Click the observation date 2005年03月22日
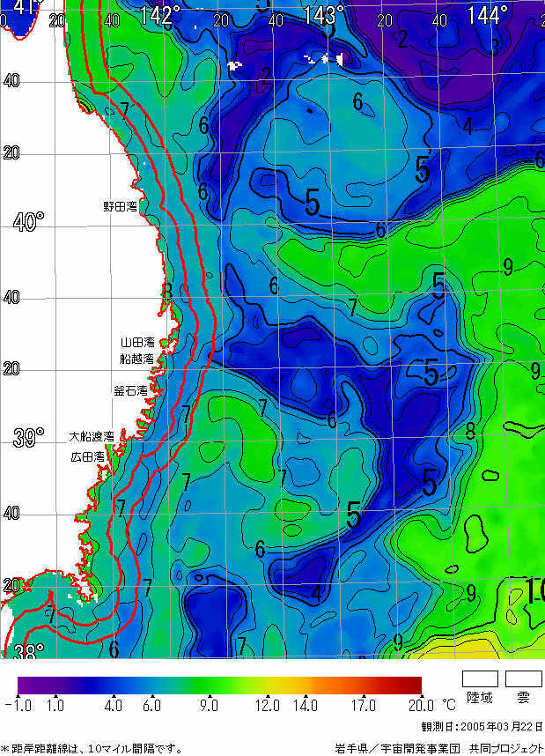Screen dimensions: 545x756 pyautogui.click(x=482, y=727)
